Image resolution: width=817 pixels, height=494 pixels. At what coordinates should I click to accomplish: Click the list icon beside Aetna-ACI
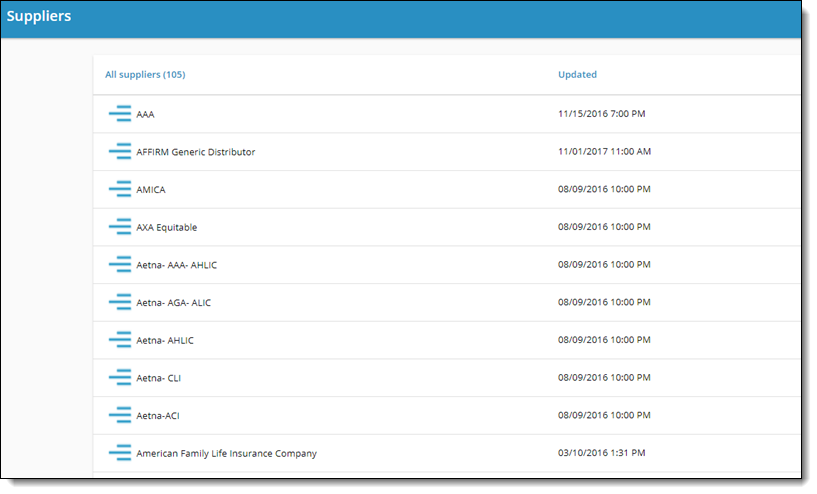pyautogui.click(x=120, y=415)
